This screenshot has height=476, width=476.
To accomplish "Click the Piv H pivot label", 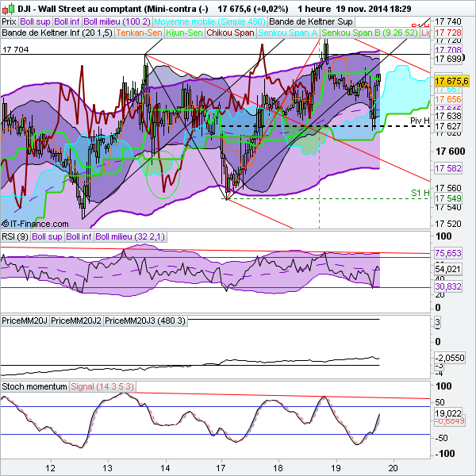I will click(x=420, y=121).
